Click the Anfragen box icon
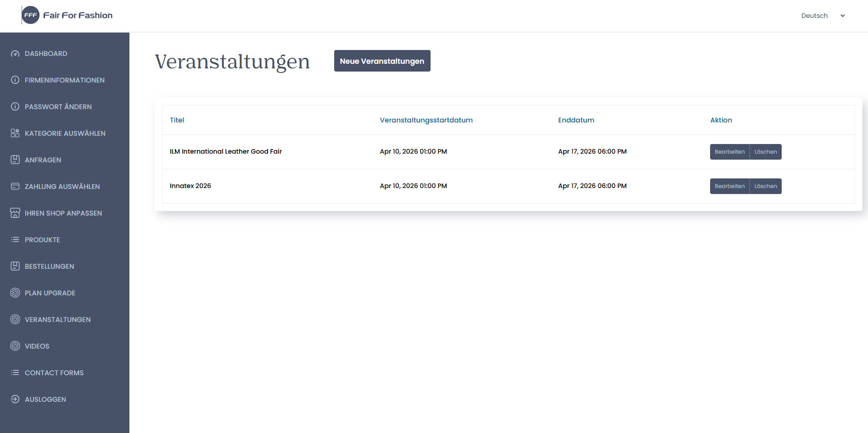The image size is (868, 433). (x=15, y=160)
